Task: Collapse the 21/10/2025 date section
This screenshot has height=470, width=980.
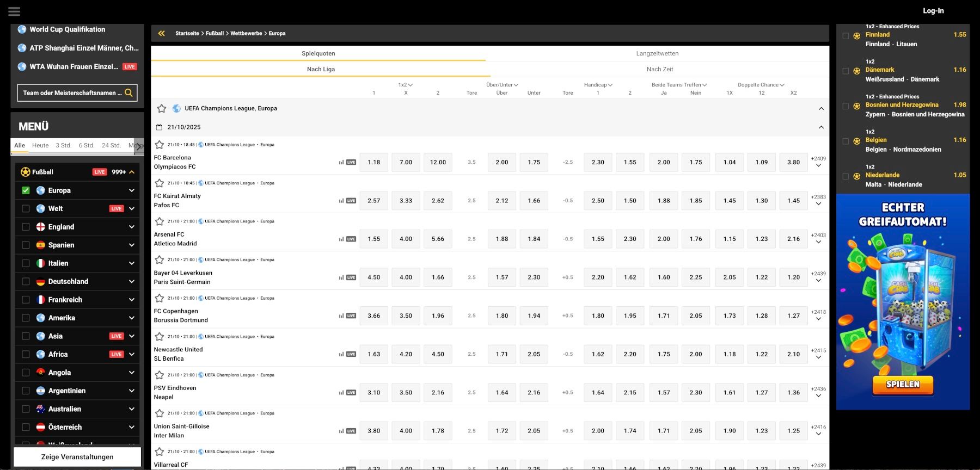Action: coord(821,127)
